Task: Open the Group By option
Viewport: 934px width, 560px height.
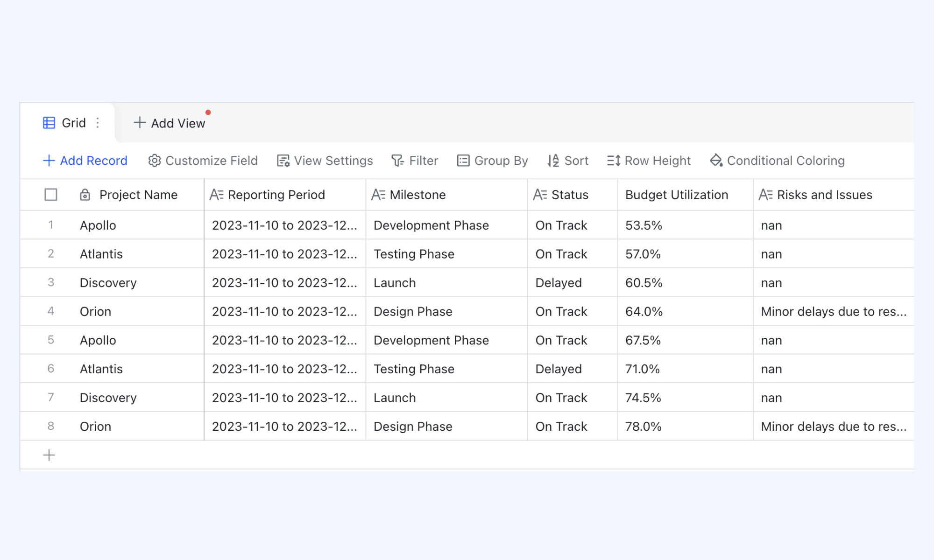Action: click(492, 161)
